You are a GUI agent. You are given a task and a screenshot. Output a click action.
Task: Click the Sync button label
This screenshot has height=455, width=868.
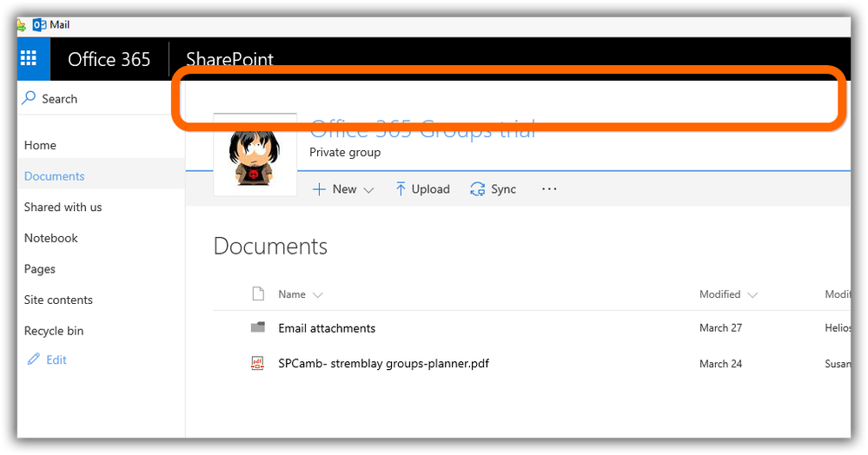pos(504,189)
